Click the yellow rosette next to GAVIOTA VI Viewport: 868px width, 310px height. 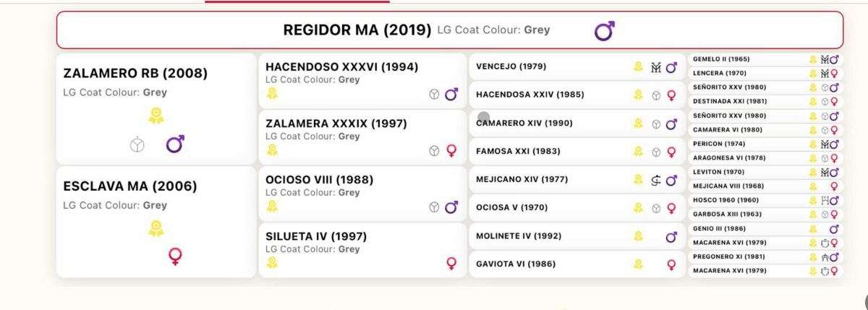pyautogui.click(x=639, y=264)
